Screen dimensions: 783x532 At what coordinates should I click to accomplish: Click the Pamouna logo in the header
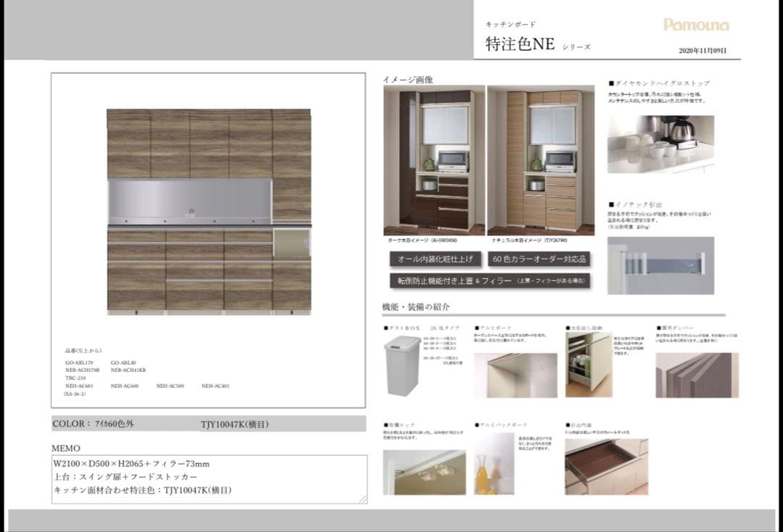point(696,25)
